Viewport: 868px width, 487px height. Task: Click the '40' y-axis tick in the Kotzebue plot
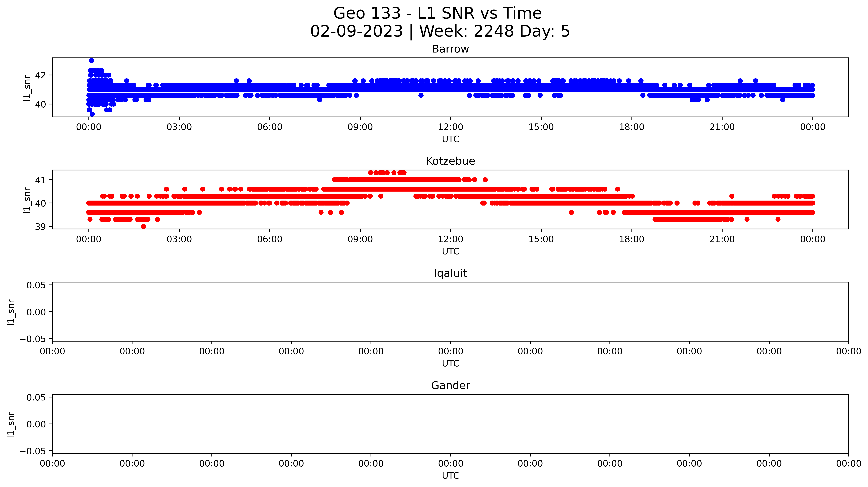(x=41, y=203)
